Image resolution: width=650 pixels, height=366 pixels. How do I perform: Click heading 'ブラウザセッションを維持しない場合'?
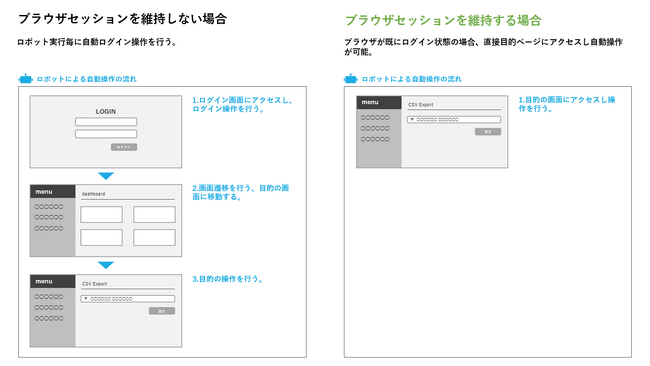click(123, 19)
